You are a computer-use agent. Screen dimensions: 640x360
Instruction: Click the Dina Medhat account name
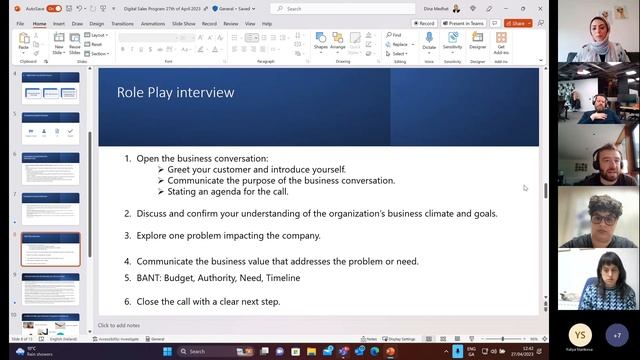[436, 9]
